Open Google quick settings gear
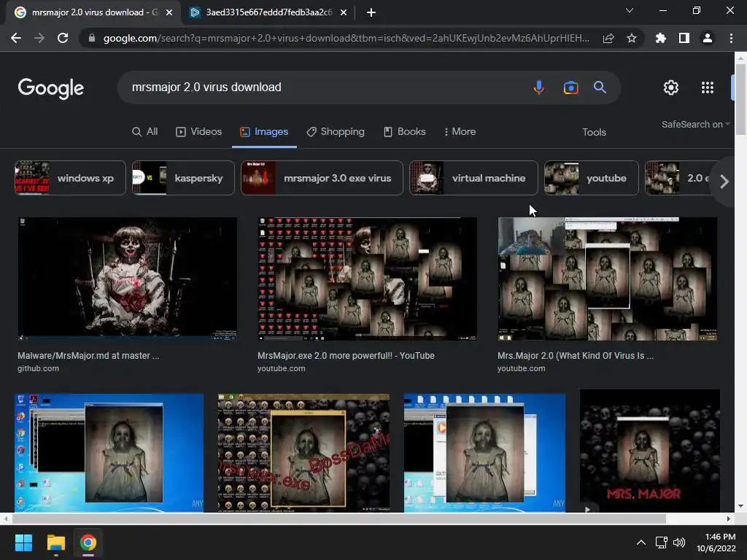747x560 pixels. pyautogui.click(x=671, y=87)
